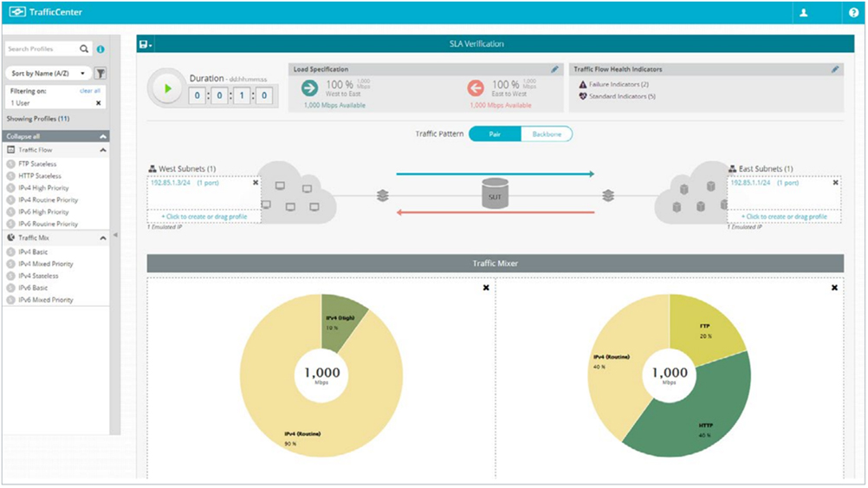
Task: Collapse the Traffic Flow section
Action: pyautogui.click(x=104, y=150)
